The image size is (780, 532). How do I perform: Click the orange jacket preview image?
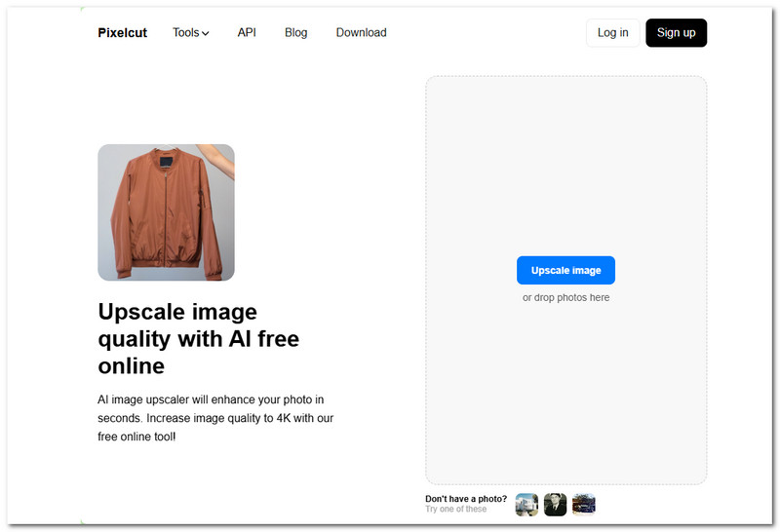(166, 212)
